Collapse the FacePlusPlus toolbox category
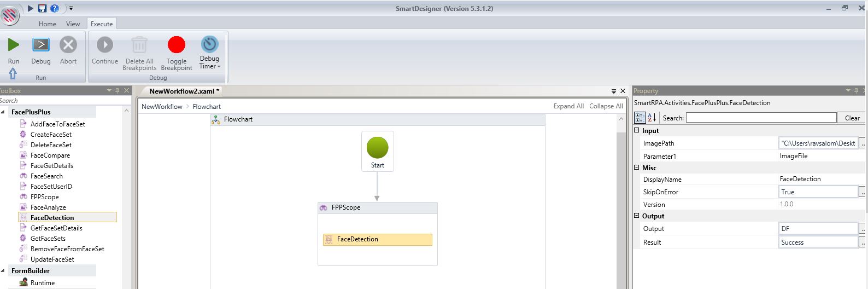 point(3,112)
